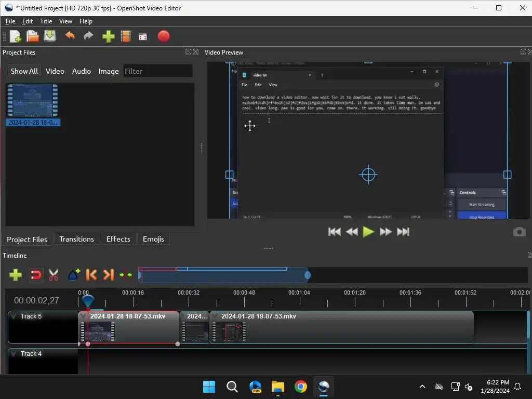
Task: Enable the razor scissors tool
Action: click(x=54, y=275)
